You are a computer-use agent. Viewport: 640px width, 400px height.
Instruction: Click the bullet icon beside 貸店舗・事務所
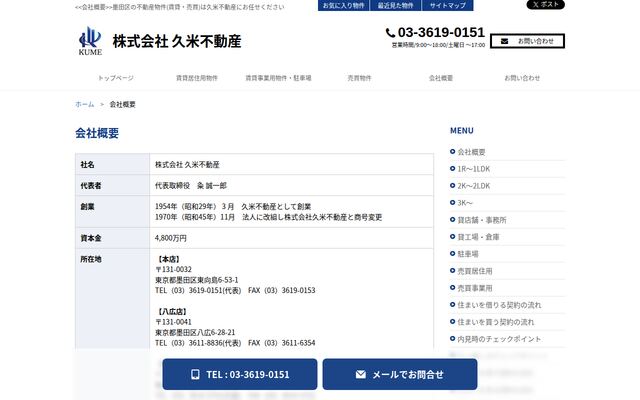pyautogui.click(x=452, y=220)
